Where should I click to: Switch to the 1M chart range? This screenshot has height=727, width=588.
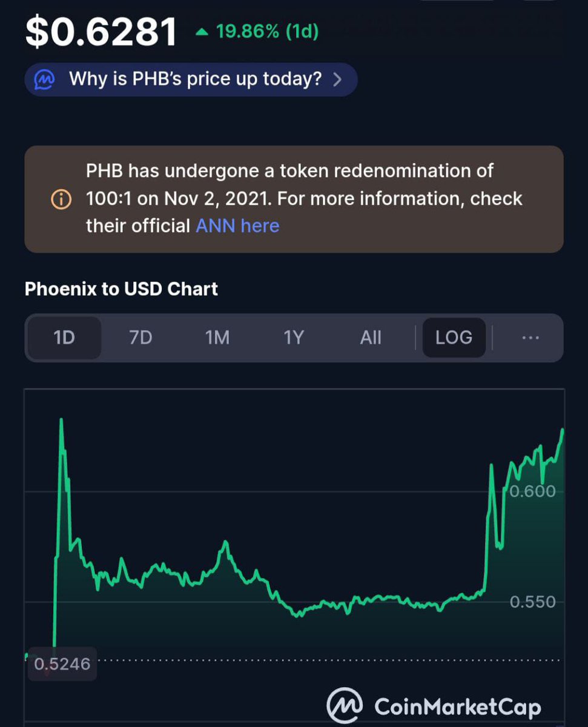pyautogui.click(x=217, y=337)
